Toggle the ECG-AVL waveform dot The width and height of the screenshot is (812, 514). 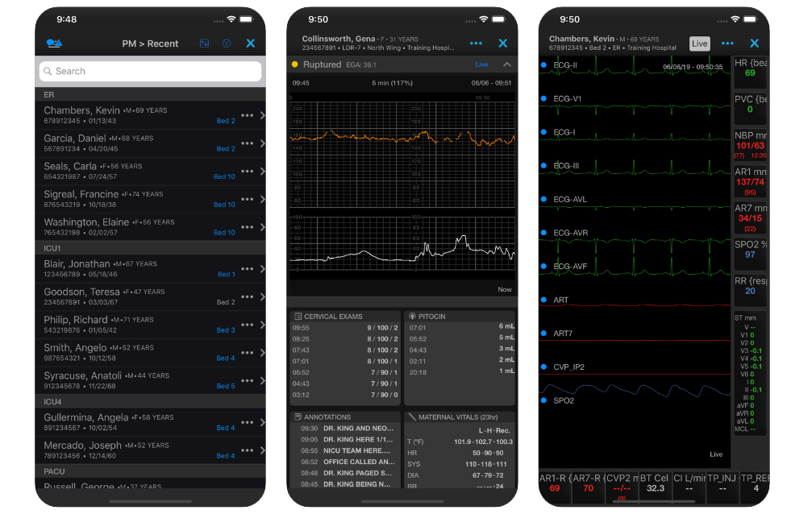[543, 199]
